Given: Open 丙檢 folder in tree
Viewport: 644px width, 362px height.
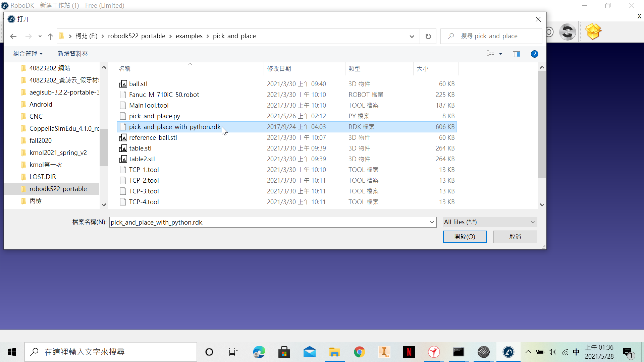Looking at the screenshot, I should coord(35,201).
